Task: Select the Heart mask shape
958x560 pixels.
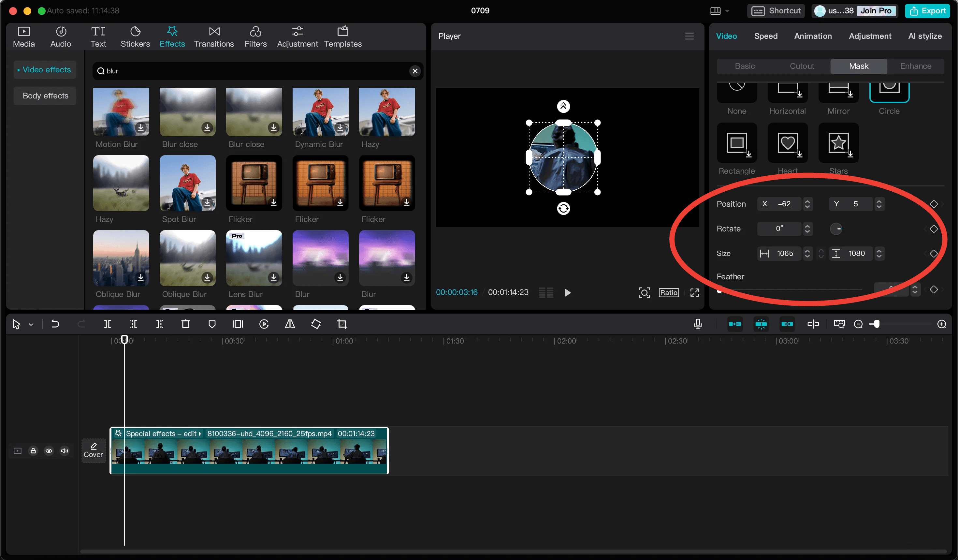Action: tap(787, 143)
